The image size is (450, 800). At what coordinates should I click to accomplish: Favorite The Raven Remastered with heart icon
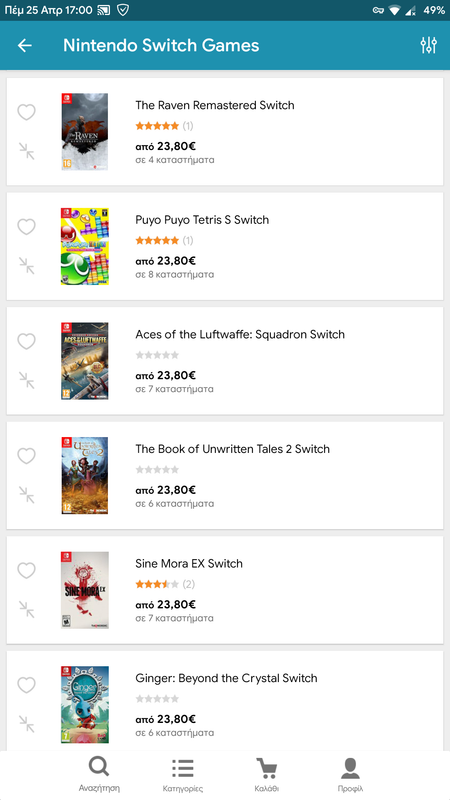click(27, 112)
